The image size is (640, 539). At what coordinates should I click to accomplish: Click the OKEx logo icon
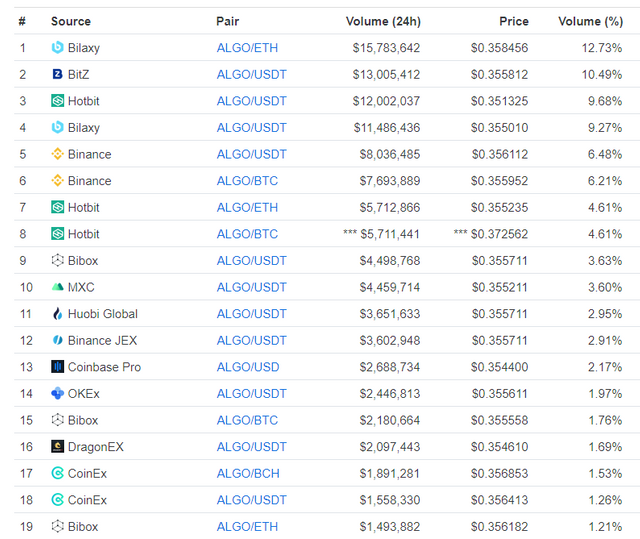58,393
